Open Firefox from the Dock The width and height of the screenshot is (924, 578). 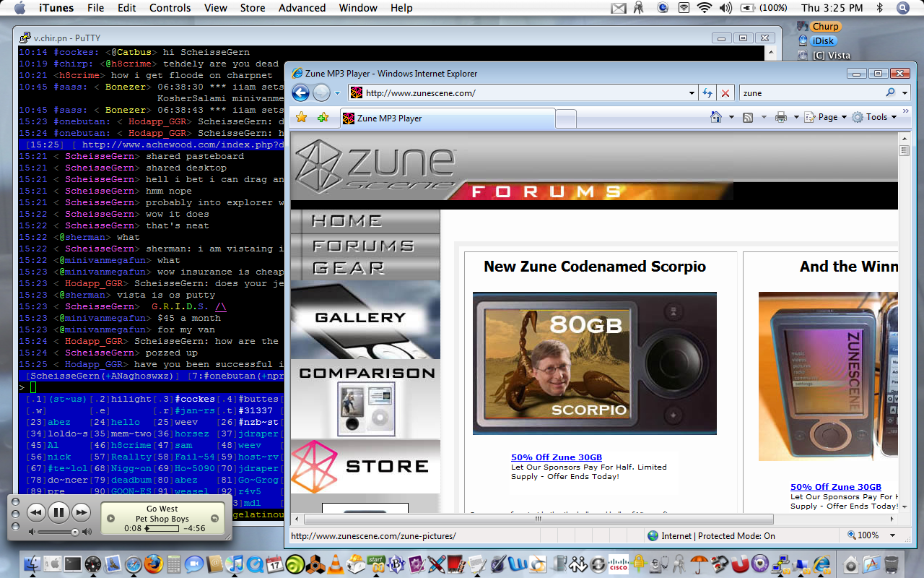point(153,564)
